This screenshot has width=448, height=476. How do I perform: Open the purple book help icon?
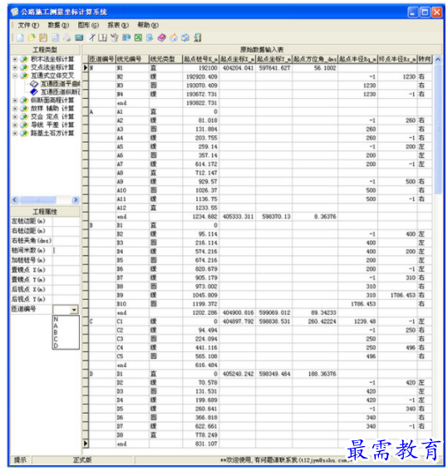161,37
